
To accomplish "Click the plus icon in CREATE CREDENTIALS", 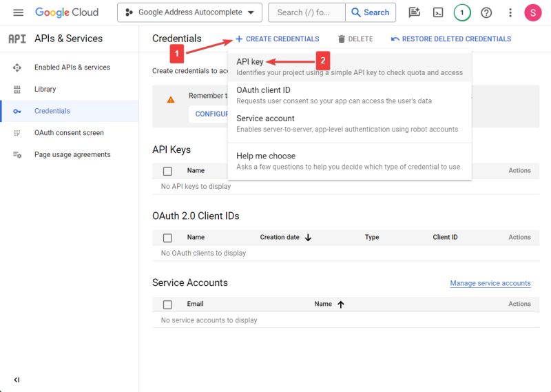I will [239, 39].
